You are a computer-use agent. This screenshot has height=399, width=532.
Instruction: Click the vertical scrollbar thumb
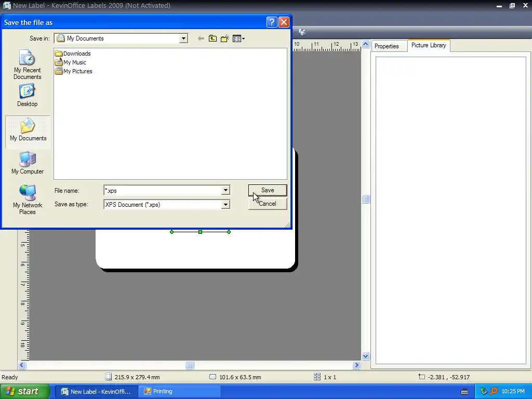(x=365, y=199)
